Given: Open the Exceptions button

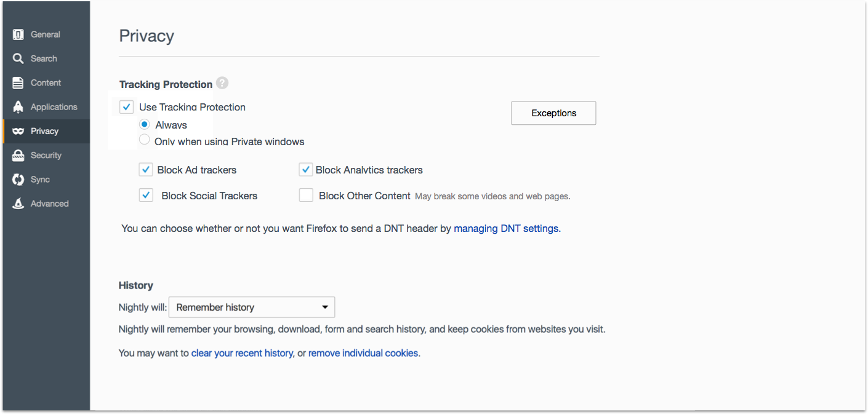Looking at the screenshot, I should click(553, 113).
